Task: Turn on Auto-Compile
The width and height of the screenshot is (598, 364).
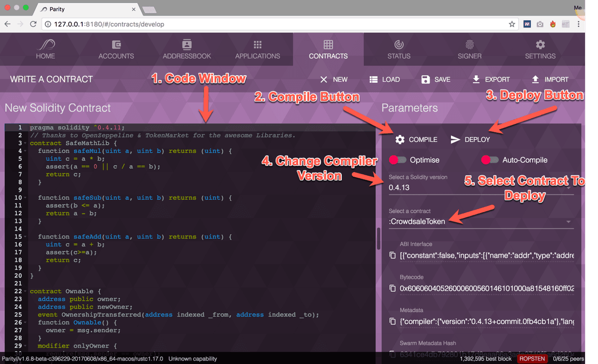Action: tap(489, 160)
